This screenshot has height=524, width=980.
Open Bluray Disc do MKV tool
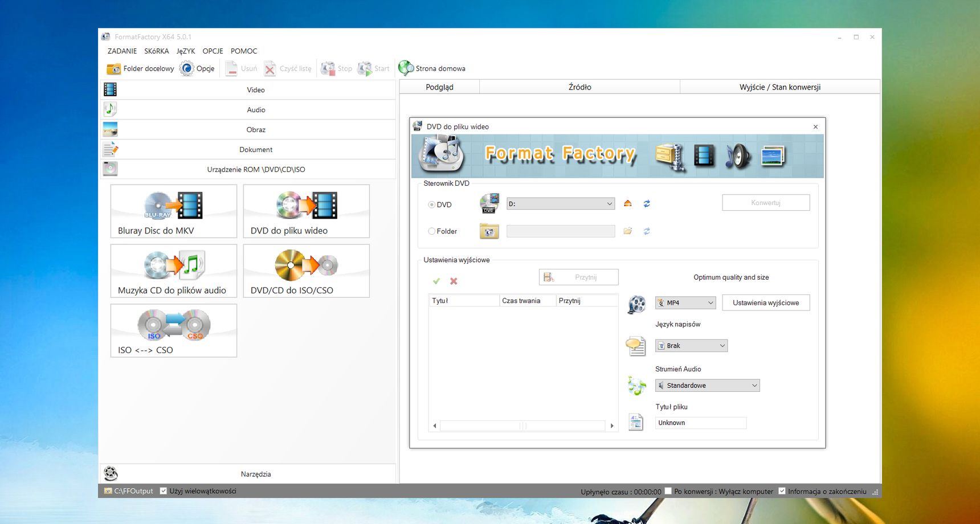pyautogui.click(x=174, y=211)
